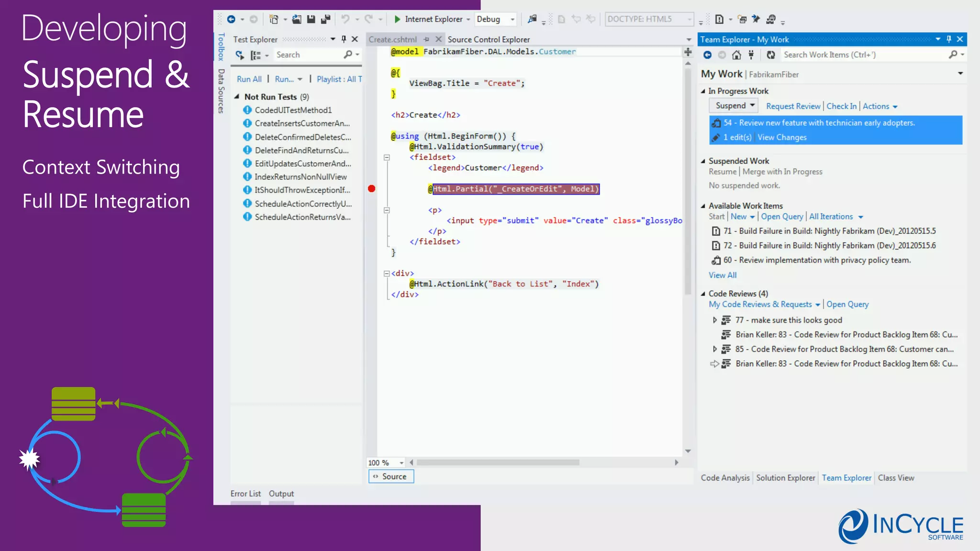This screenshot has width=980, height=551.
Task: Open the Debug configuration combo box
Action: (x=495, y=19)
